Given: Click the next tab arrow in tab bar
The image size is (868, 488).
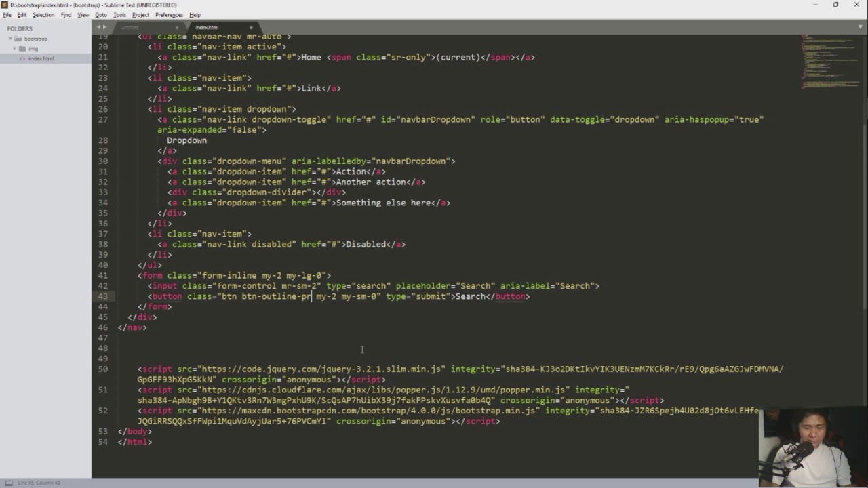Looking at the screenshot, I should pyautogui.click(x=105, y=27).
